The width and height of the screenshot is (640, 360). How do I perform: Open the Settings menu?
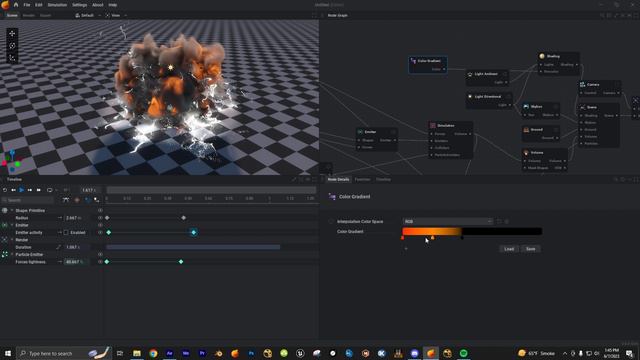click(79, 5)
